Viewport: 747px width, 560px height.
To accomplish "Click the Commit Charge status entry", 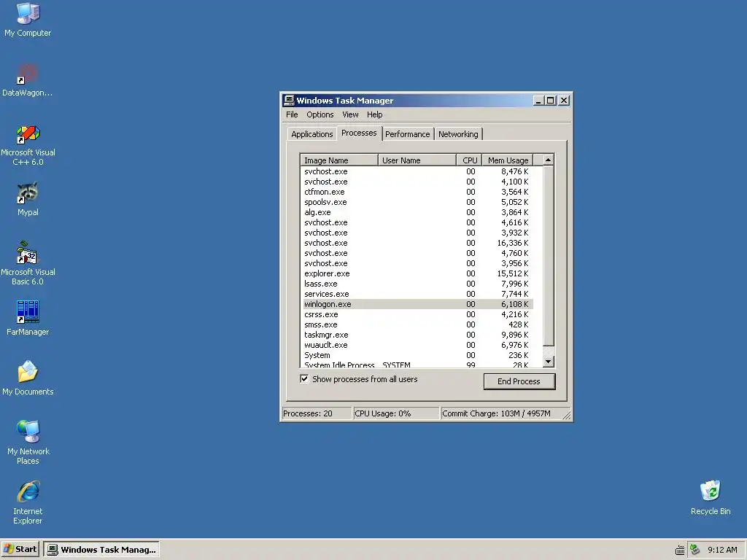I will 505,413.
